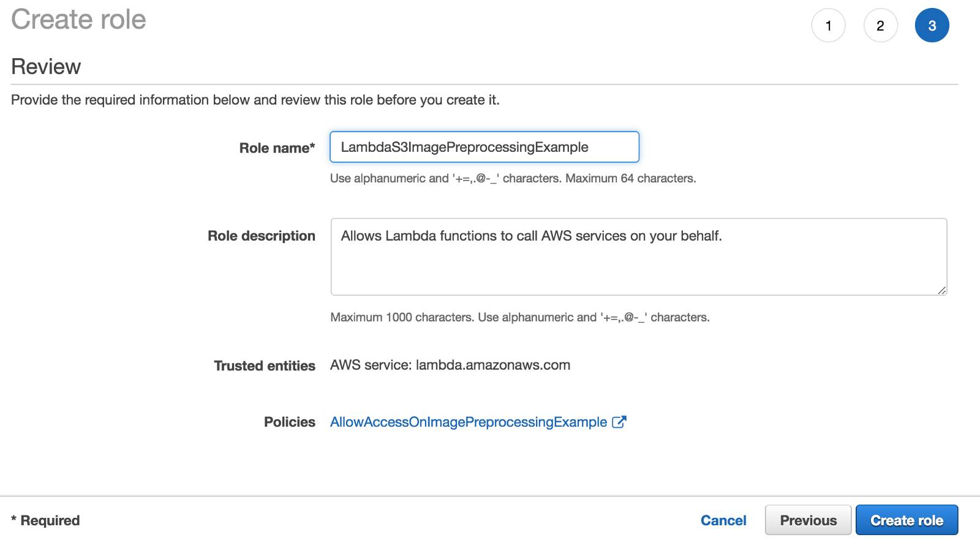Click the "Role description" label
980x543 pixels.
click(262, 236)
